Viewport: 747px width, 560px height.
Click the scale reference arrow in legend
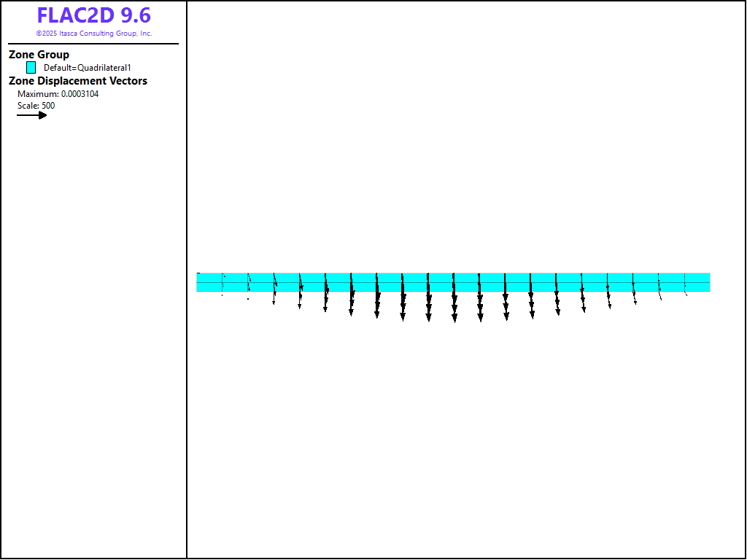[x=31, y=115]
